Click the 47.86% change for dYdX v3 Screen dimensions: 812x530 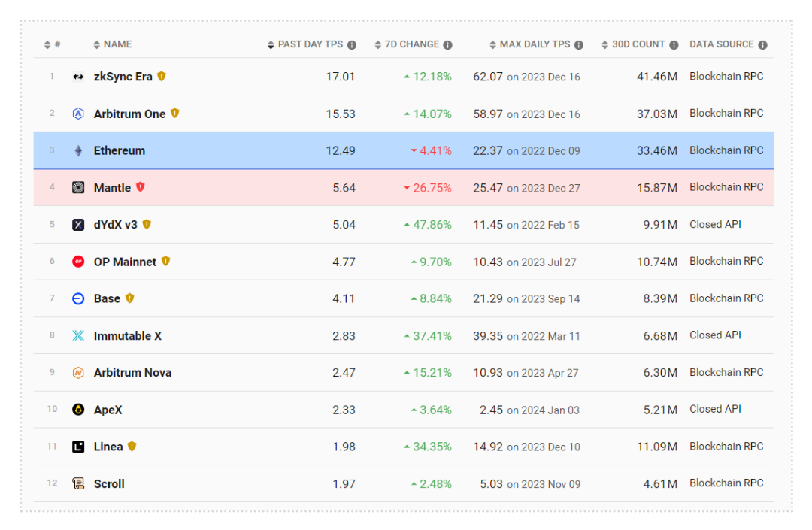point(428,225)
